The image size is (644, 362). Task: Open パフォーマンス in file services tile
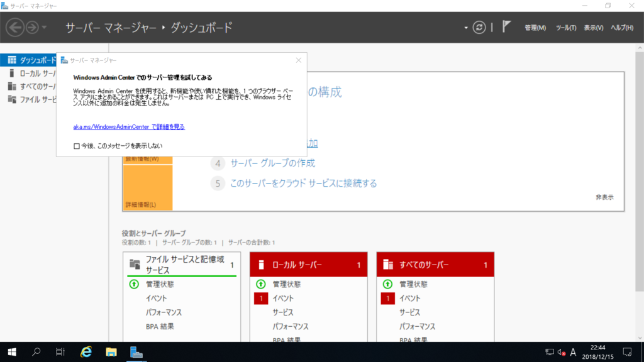tap(164, 312)
